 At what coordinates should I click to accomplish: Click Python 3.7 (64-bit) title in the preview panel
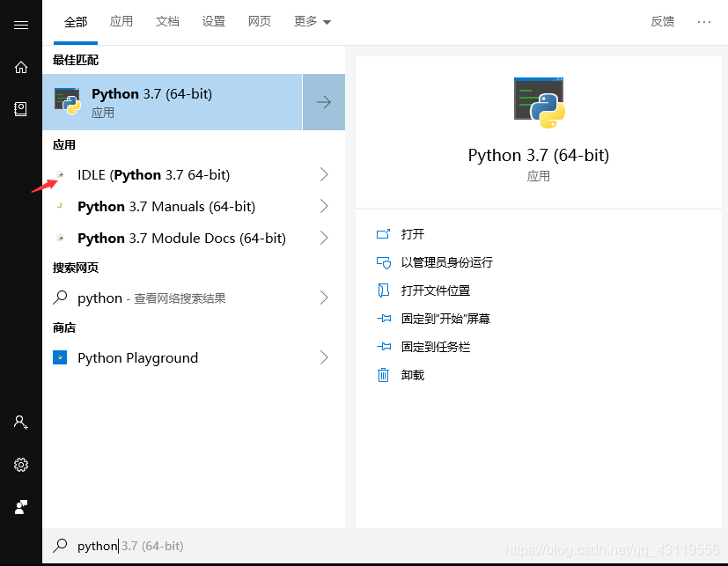tap(539, 155)
